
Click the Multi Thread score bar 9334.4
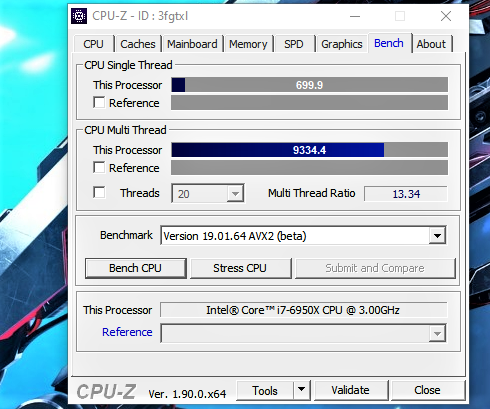coord(309,150)
